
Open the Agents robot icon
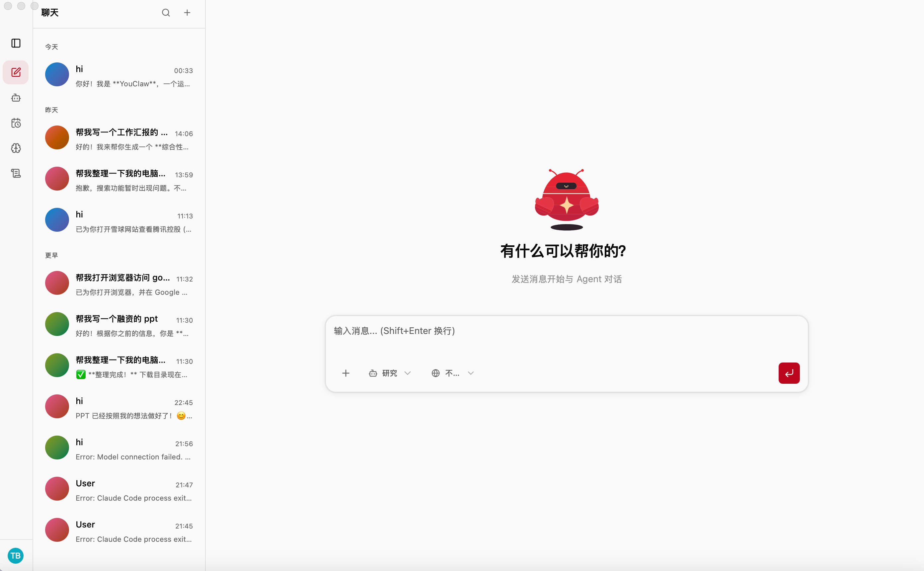16,98
